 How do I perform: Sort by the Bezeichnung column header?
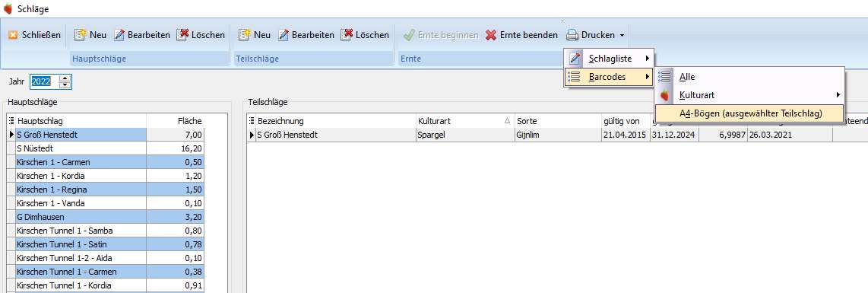pos(335,121)
